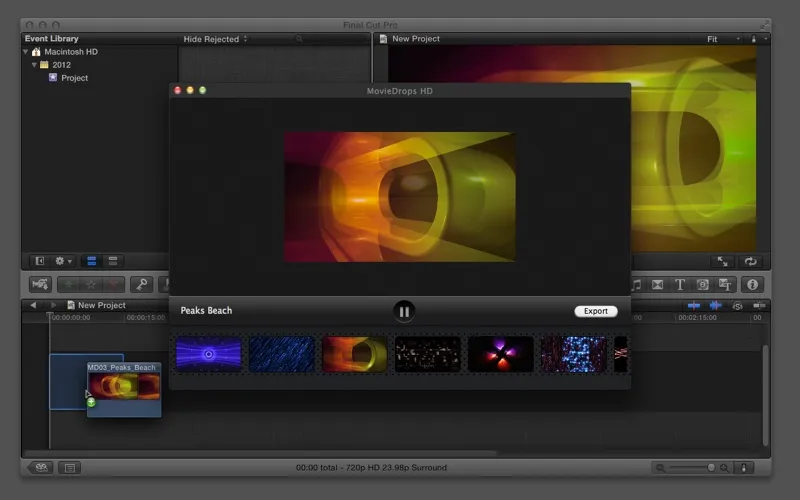Click the timeline vertical scrollbar
800x500 pixels.
coord(765,395)
